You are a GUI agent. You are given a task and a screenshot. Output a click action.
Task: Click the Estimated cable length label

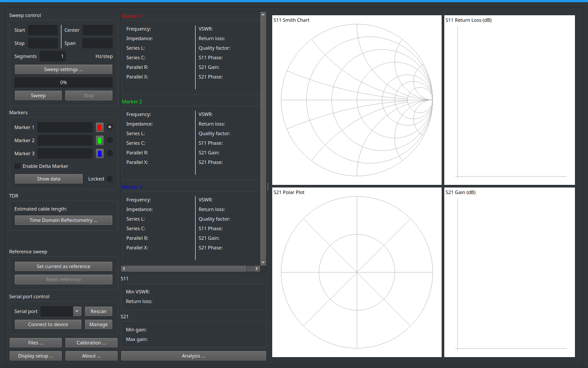point(41,209)
